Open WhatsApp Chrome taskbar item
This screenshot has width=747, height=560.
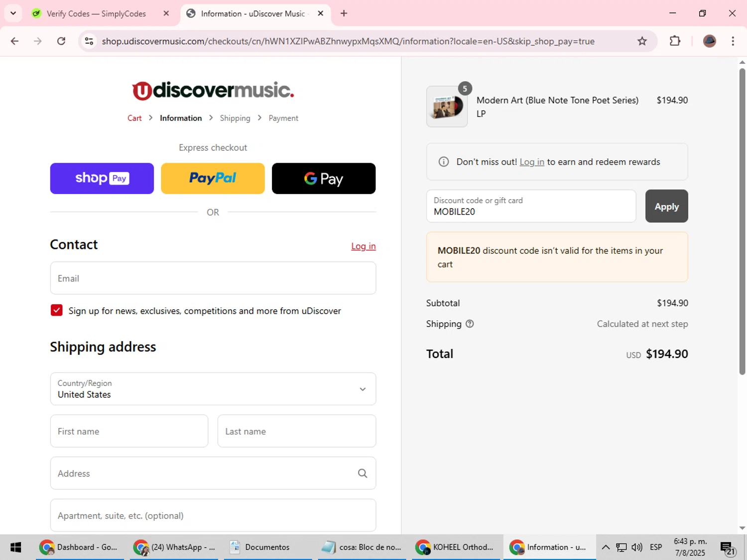174,548
